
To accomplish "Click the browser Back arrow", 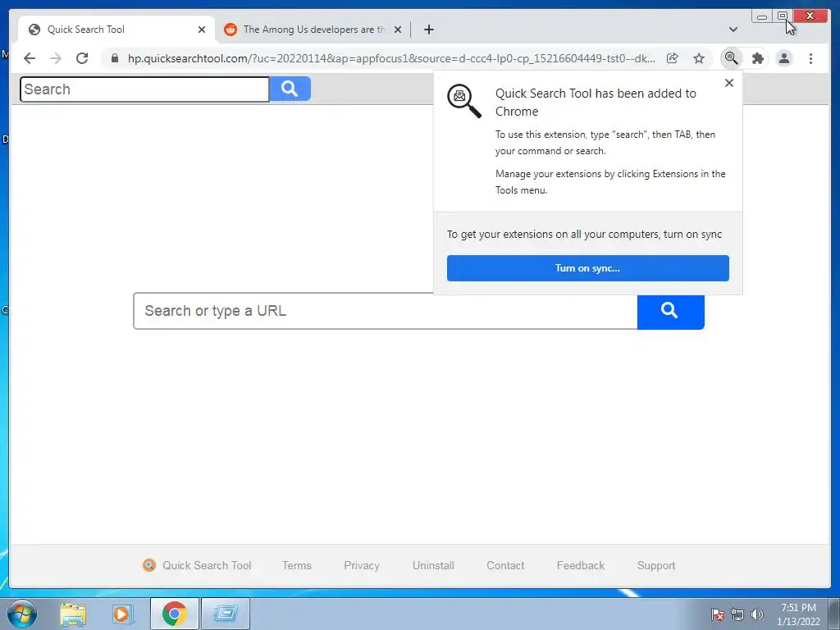I will click(x=30, y=58).
